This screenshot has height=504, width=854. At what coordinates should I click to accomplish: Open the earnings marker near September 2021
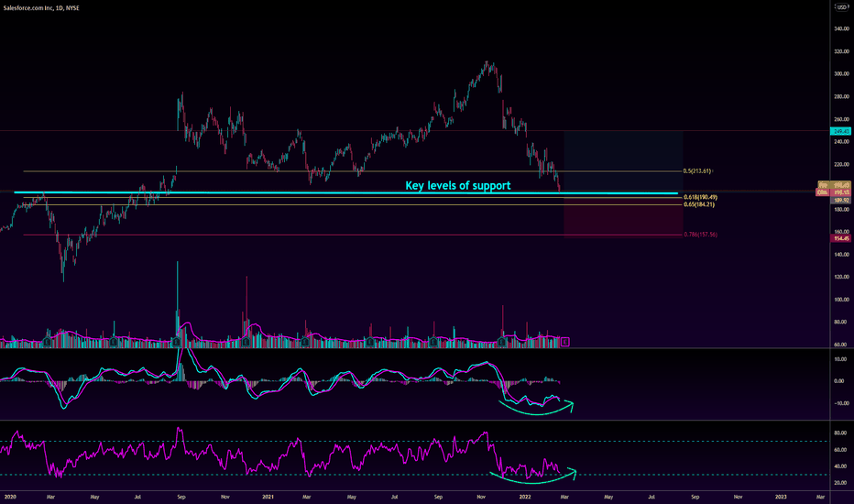[433, 342]
